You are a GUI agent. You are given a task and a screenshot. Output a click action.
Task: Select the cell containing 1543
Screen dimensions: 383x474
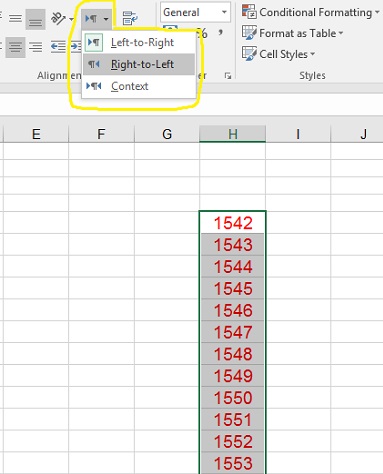[233, 245]
